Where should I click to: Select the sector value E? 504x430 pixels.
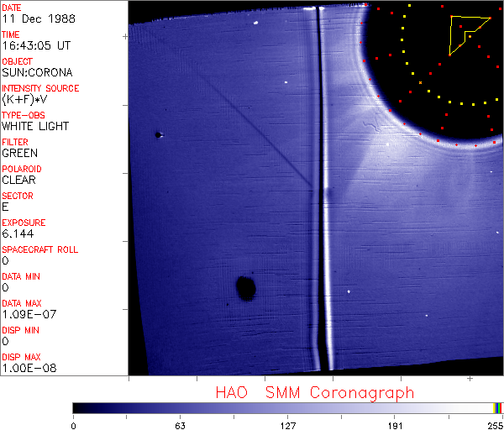(5, 207)
